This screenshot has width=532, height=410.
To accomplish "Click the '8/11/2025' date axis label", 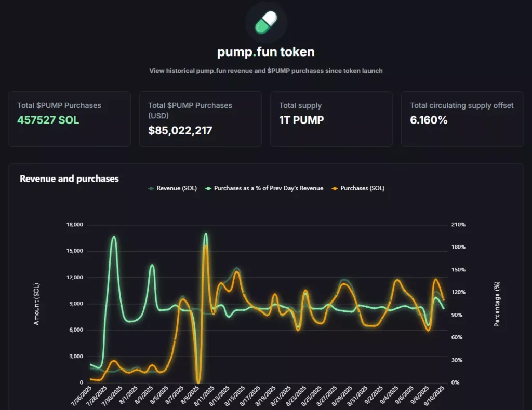I will click(204, 395).
